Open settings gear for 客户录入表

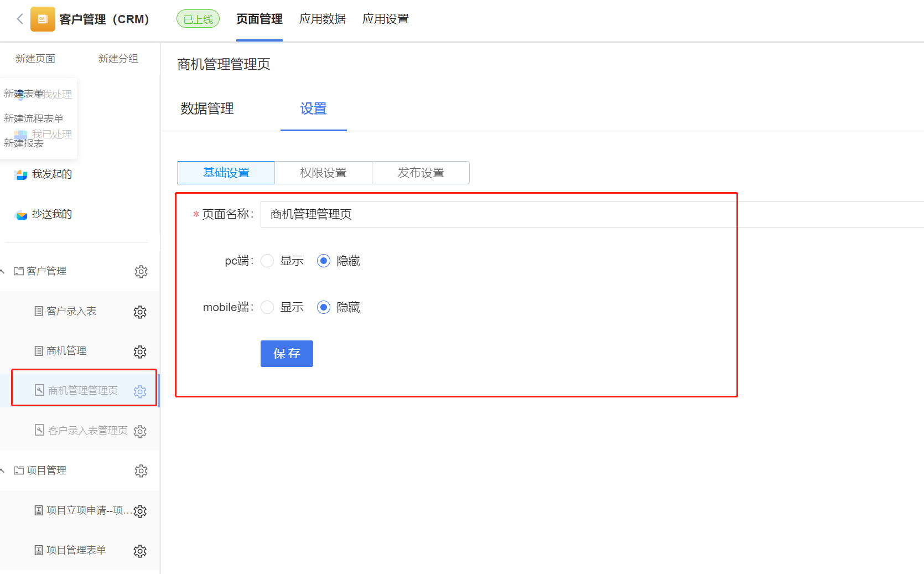click(140, 312)
